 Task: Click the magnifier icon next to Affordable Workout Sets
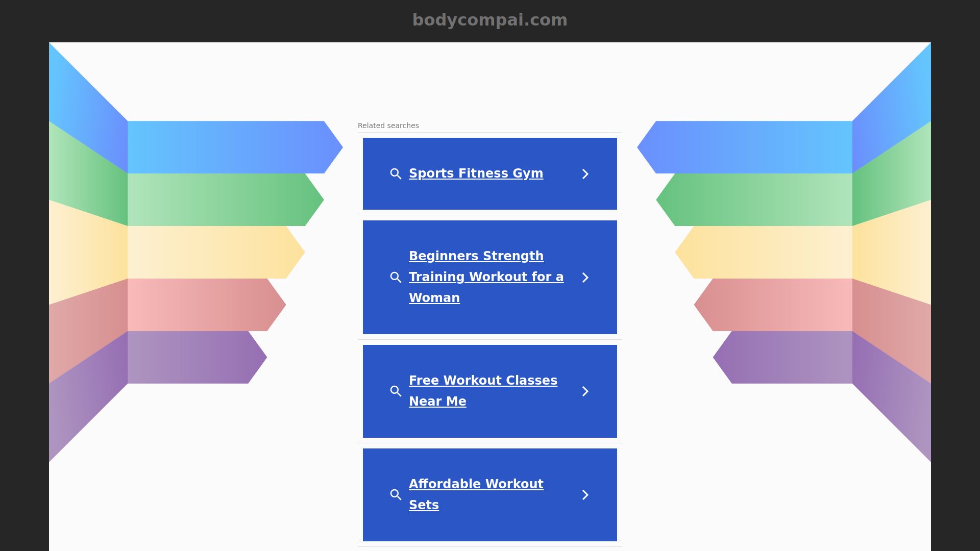396,495
